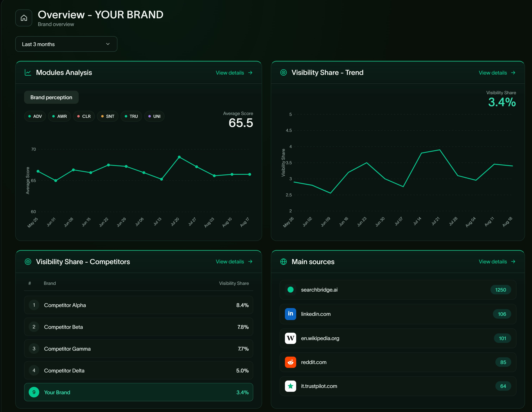Select the Competitor Beta row
532x412 pixels.
coord(139,327)
